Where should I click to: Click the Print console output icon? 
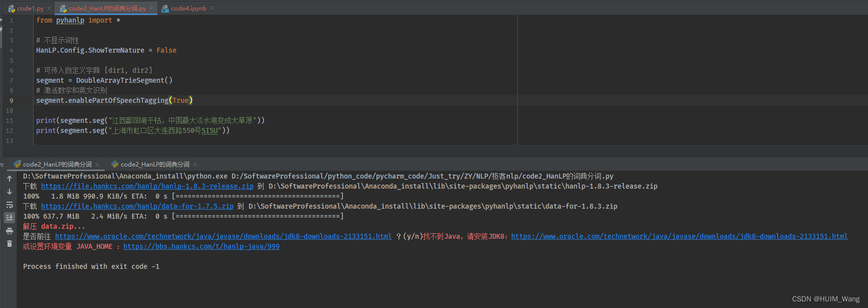click(x=10, y=231)
